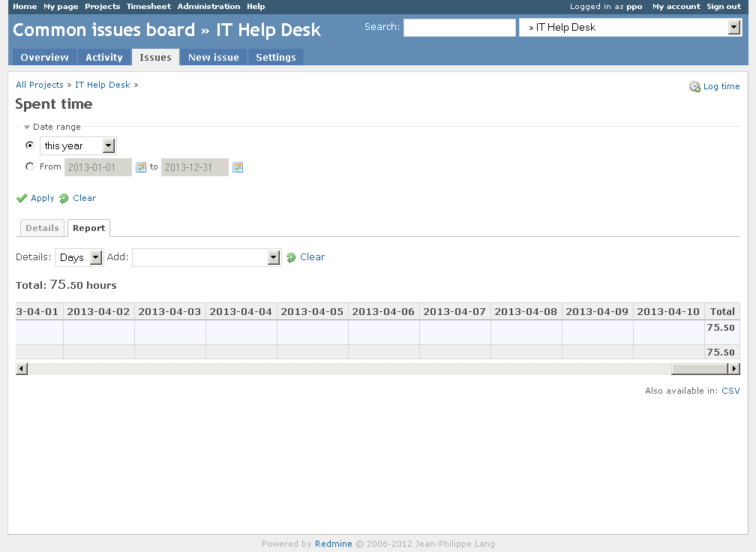Screen dimensions: 756x552
Task: Click the 'Total: 75.50 hours' text
Action: click(66, 285)
